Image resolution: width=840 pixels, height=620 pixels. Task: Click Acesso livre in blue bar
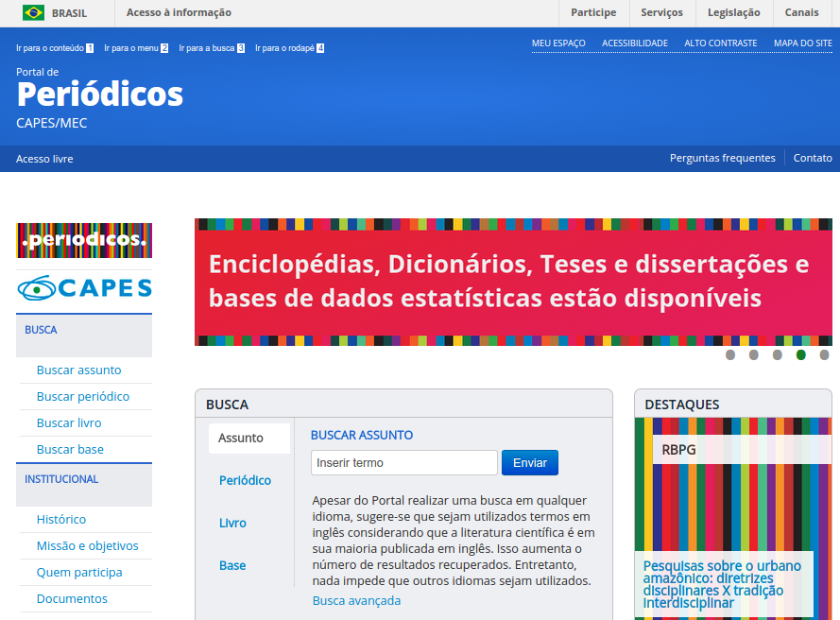tap(44, 159)
